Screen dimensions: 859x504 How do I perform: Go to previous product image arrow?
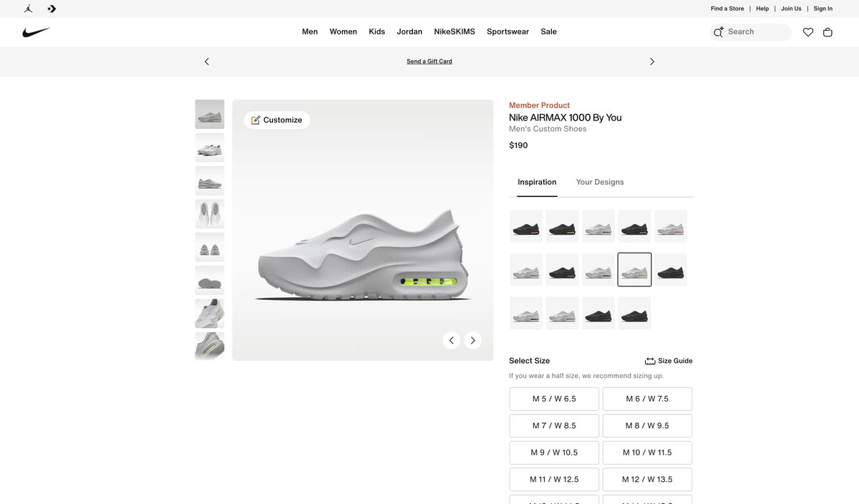pyautogui.click(x=451, y=340)
